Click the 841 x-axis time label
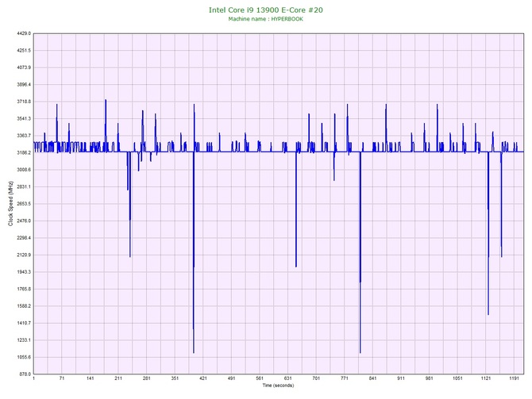This screenshot has height=399, width=532. coord(372,378)
